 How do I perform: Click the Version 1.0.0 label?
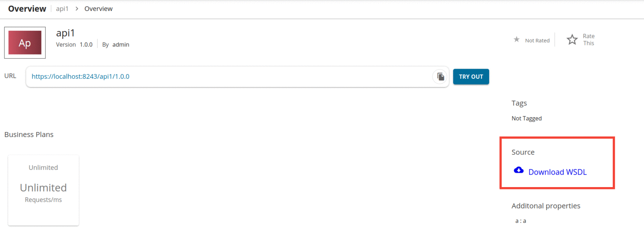[74, 44]
